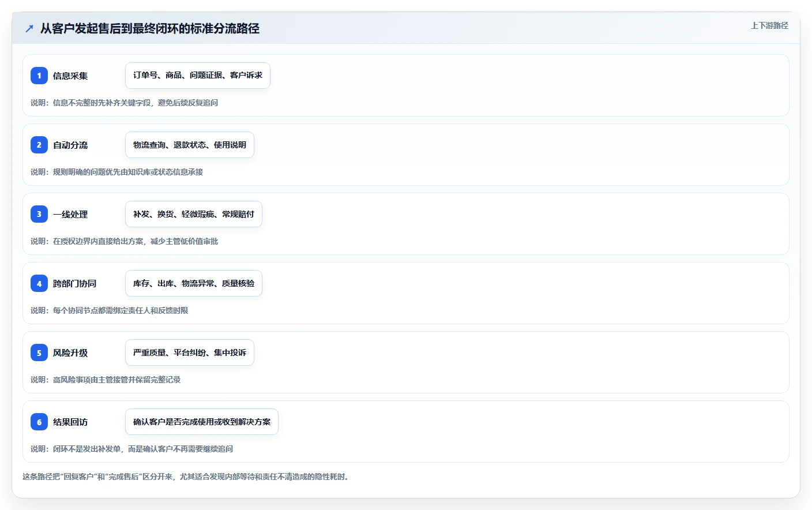This screenshot has width=812, height=510.
Task: Click the title 从客户发起售后到最终闭环的标准分流路径
Action: pos(150,28)
